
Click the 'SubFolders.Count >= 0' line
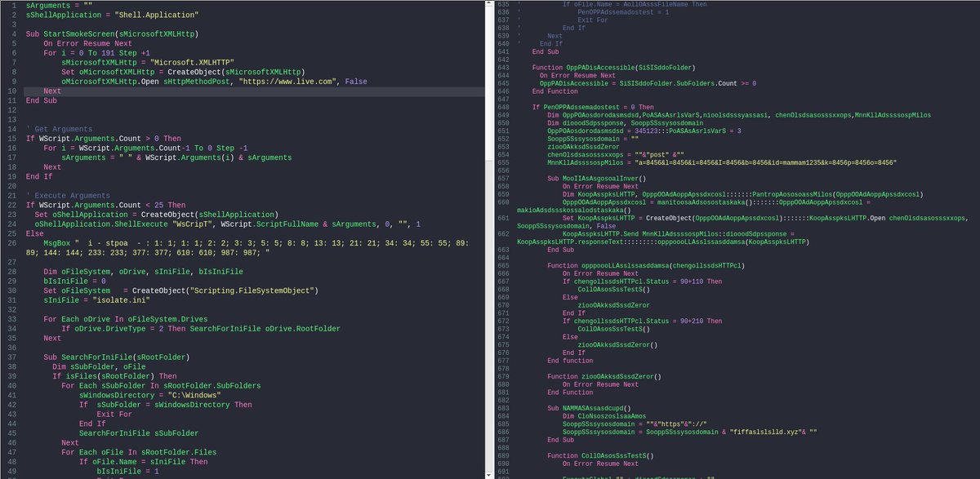click(x=648, y=83)
